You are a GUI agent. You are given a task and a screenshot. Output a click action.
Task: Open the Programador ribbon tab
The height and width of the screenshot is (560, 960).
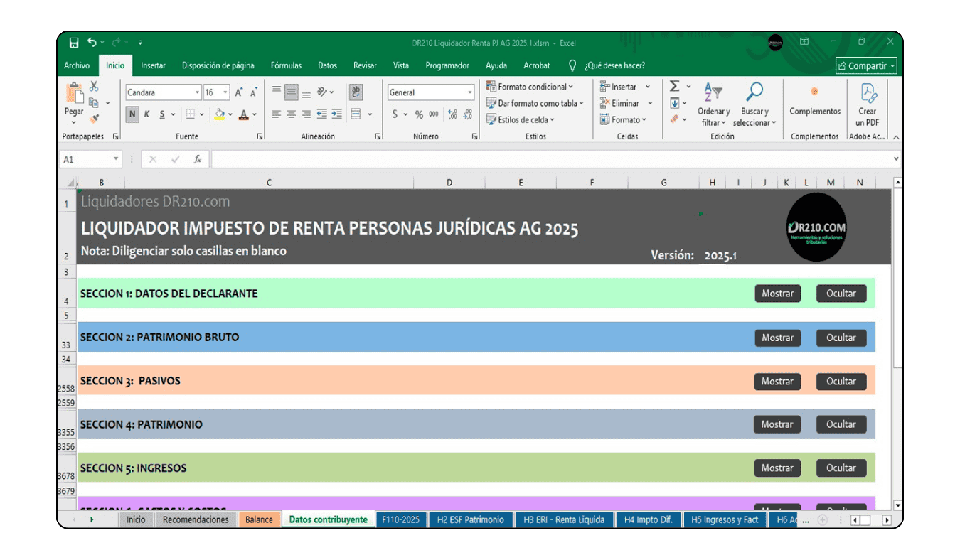[447, 65]
